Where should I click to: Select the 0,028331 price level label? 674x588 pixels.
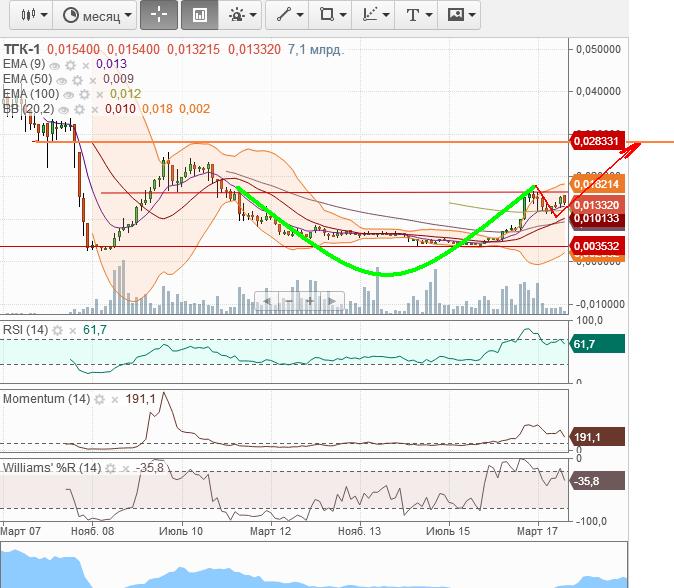click(597, 141)
